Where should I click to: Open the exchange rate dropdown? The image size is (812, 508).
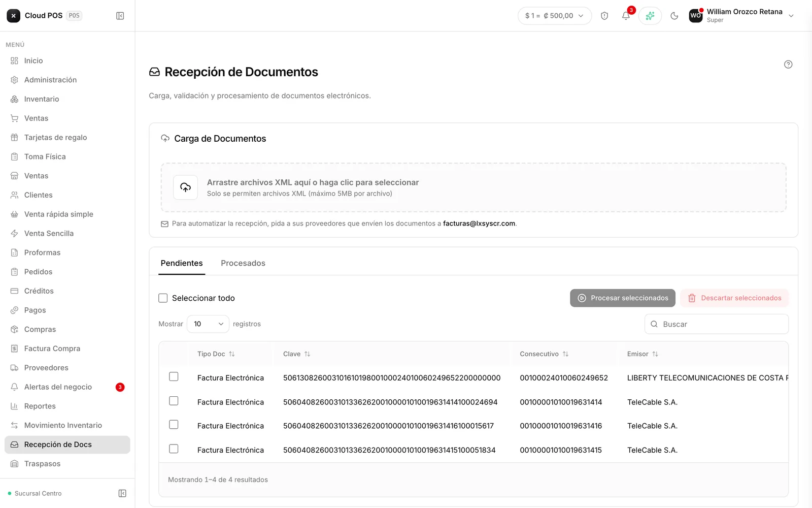pos(555,16)
